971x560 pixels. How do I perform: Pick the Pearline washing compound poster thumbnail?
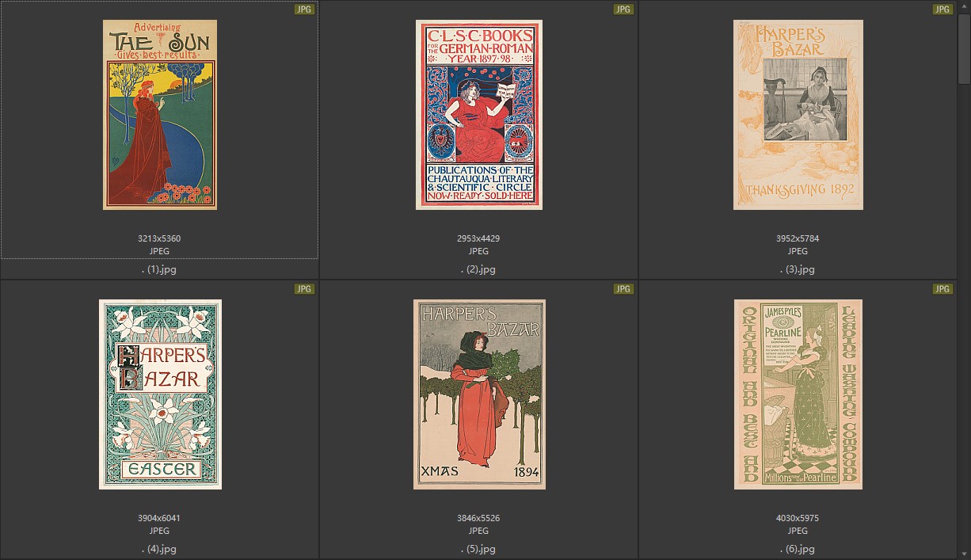coord(798,394)
